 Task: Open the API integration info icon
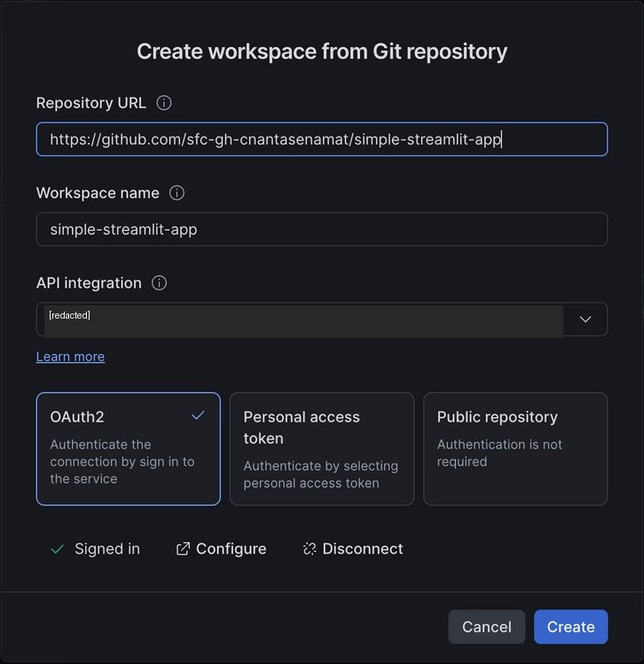click(159, 283)
